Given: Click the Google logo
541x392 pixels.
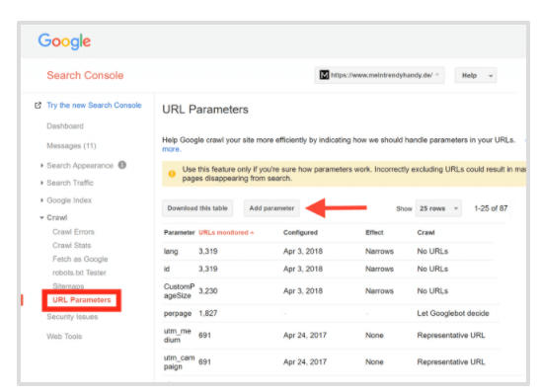Looking at the screenshot, I should 64,41.
